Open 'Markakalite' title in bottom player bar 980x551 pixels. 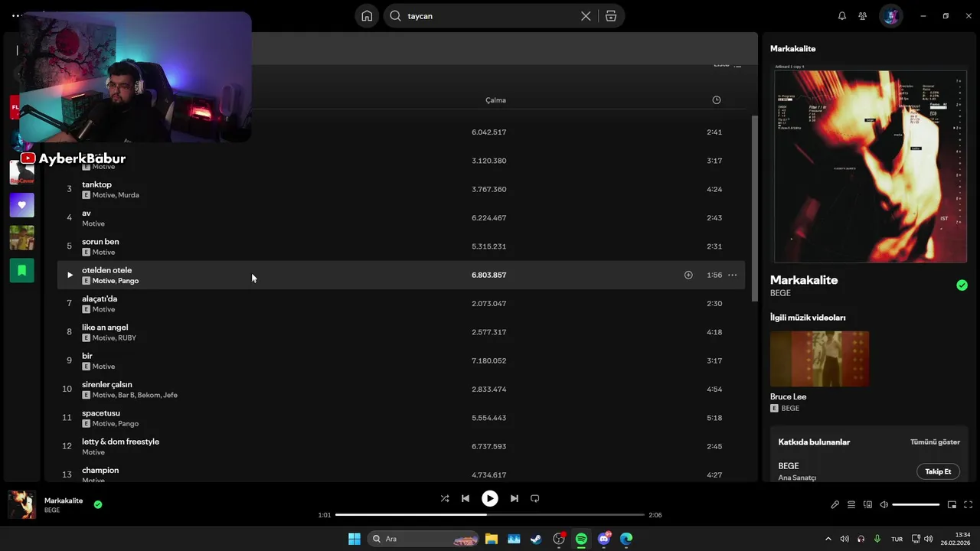click(x=64, y=500)
